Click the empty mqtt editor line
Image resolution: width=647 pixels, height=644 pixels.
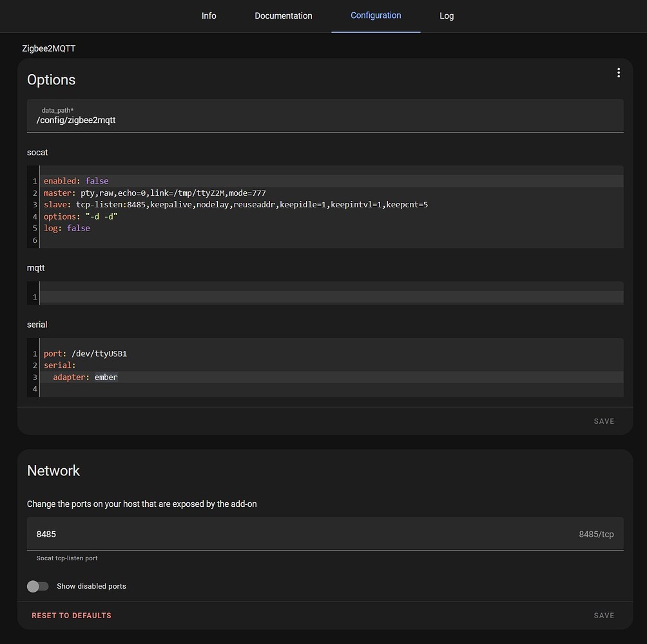[322, 296]
